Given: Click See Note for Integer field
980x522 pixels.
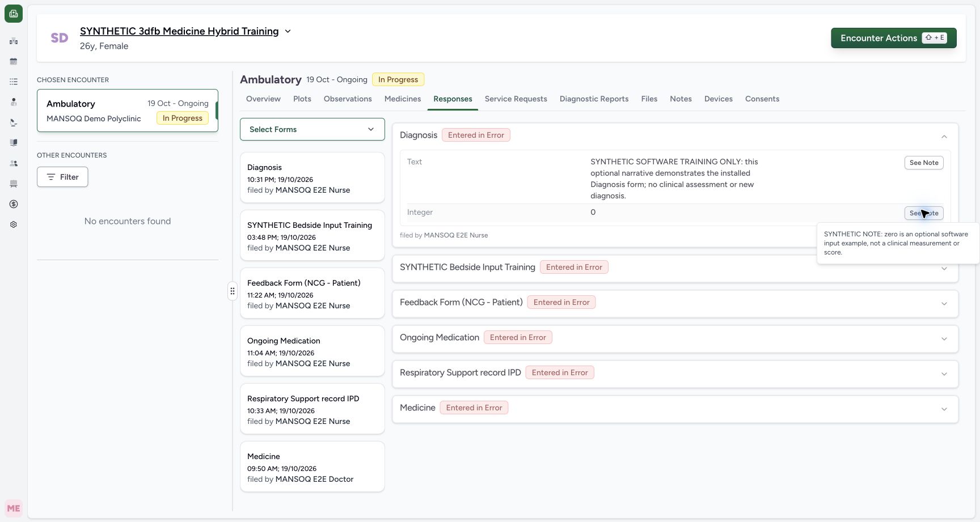Looking at the screenshot, I should click(924, 213).
